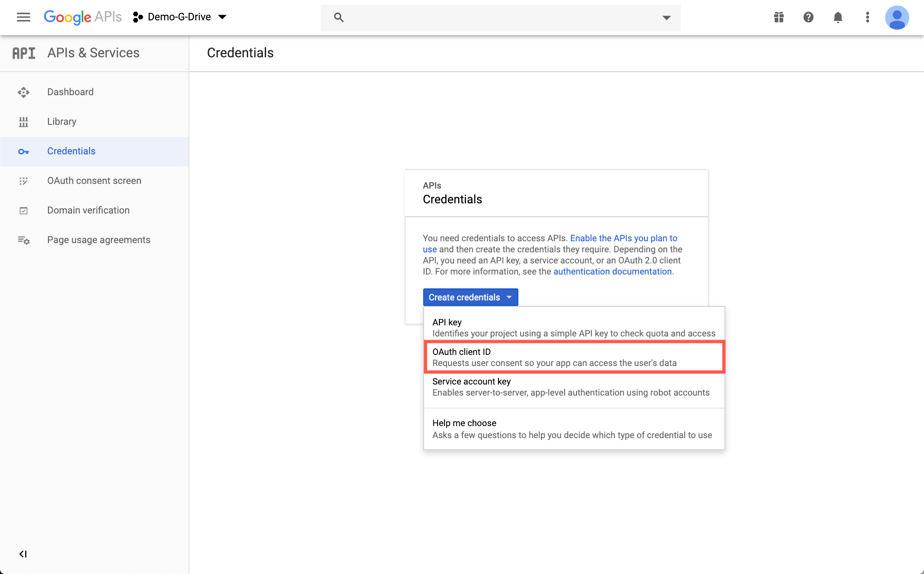This screenshot has width=924, height=574.
Task: Click the search magnifier icon
Action: coord(339,18)
